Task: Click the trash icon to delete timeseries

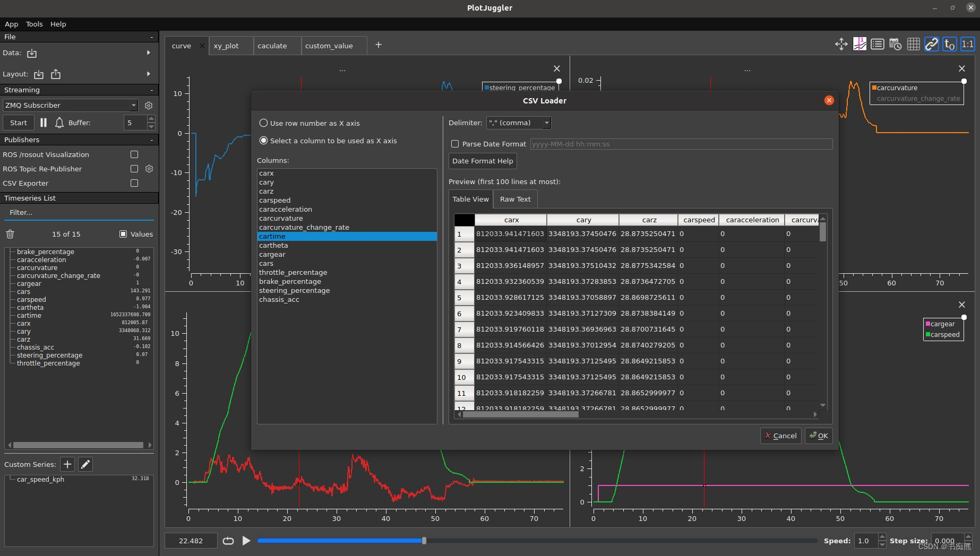Action: (10, 234)
